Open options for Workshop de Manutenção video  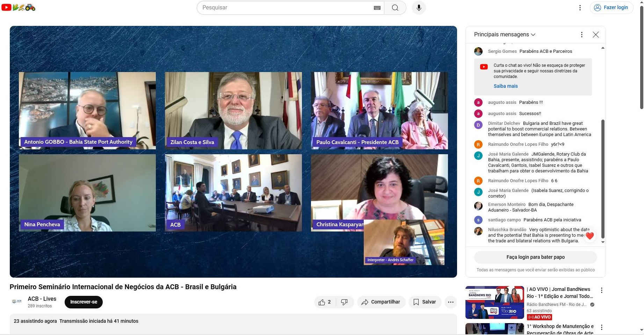click(x=601, y=327)
